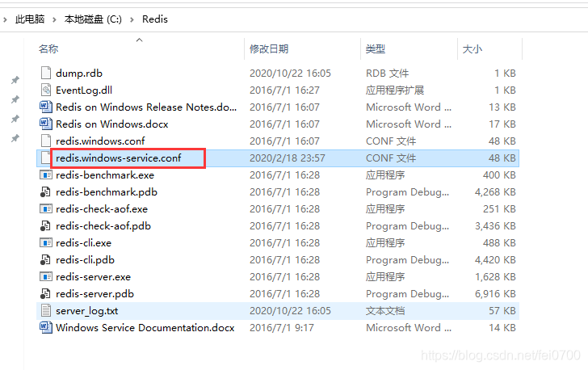Image resolution: width=588 pixels, height=370 pixels.
Task: Click the EventLog.dll file icon
Action: [x=46, y=90]
